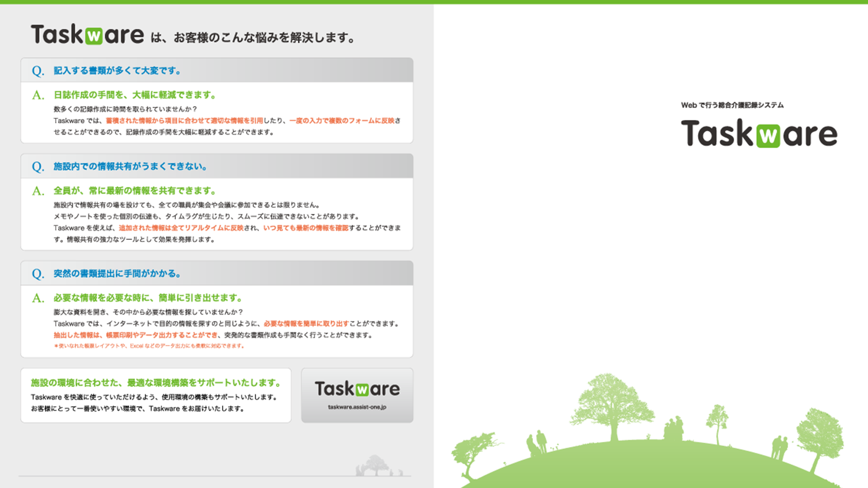
Task: Click the Q. mark beside '突然の書類提出に手間がかかる。'
Action: (38, 274)
